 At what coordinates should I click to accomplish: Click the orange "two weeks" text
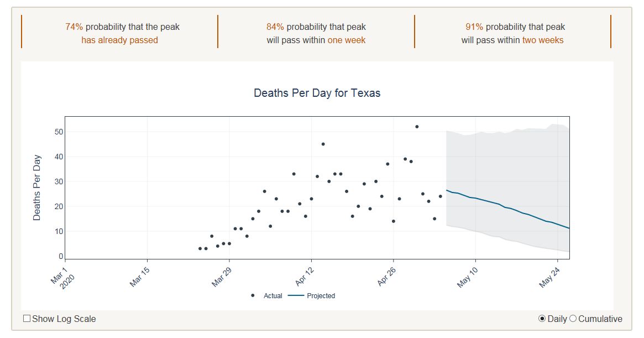[543, 40]
